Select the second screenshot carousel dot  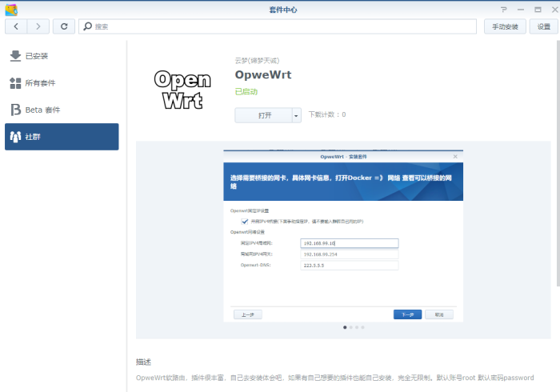coord(350,327)
